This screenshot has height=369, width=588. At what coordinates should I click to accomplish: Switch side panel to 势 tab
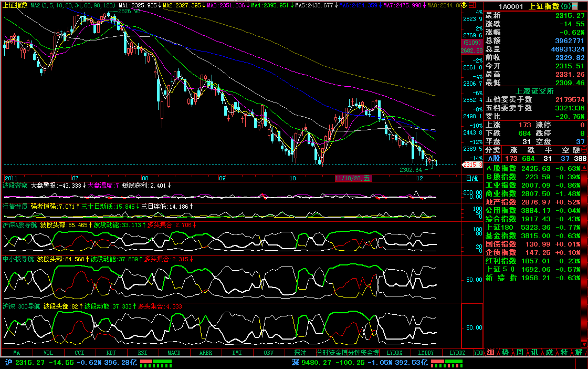click(x=505, y=353)
